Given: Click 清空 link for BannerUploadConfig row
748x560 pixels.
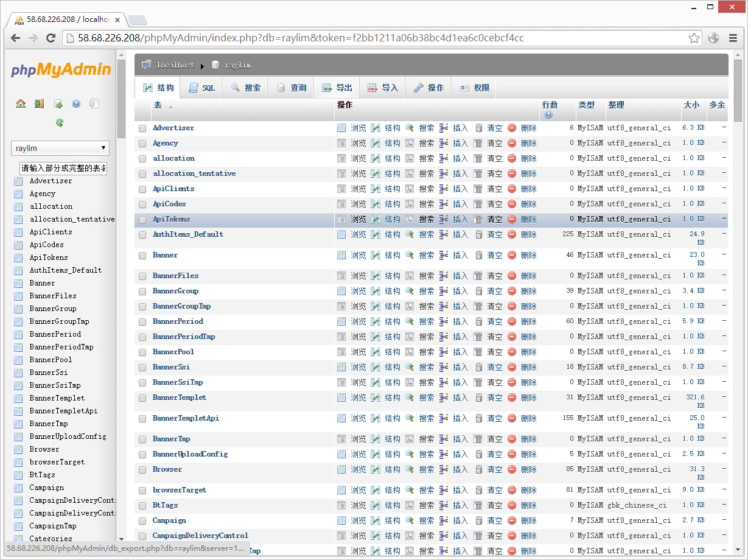Looking at the screenshot, I should tap(495, 454).
